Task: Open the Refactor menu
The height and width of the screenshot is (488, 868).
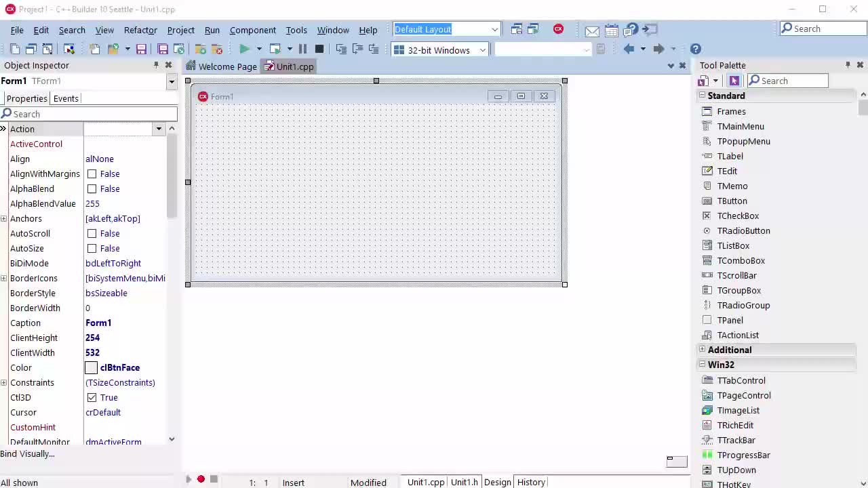Action: coord(140,30)
